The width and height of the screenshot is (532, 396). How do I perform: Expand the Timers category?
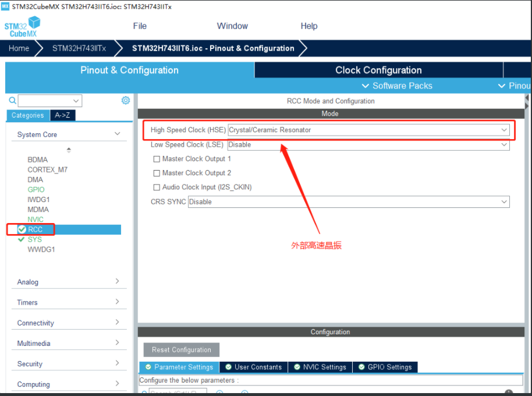[69, 302]
